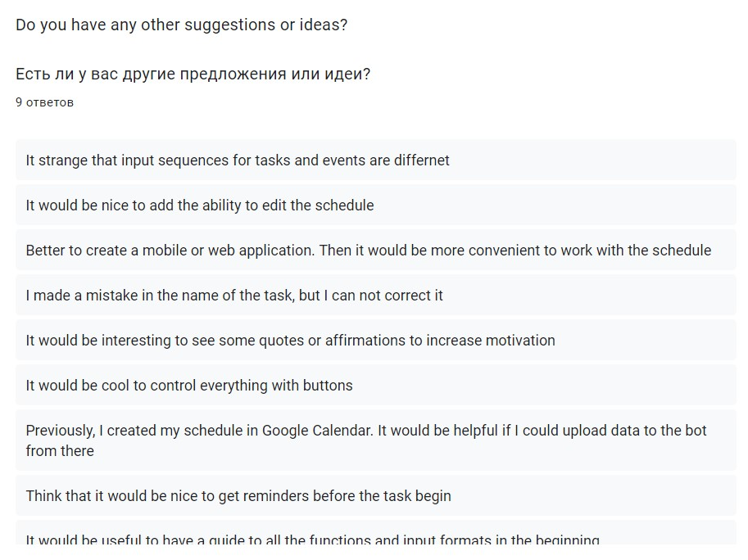Click the word "differnet" in the first response
This screenshot has width=748, height=560.
pos(421,160)
